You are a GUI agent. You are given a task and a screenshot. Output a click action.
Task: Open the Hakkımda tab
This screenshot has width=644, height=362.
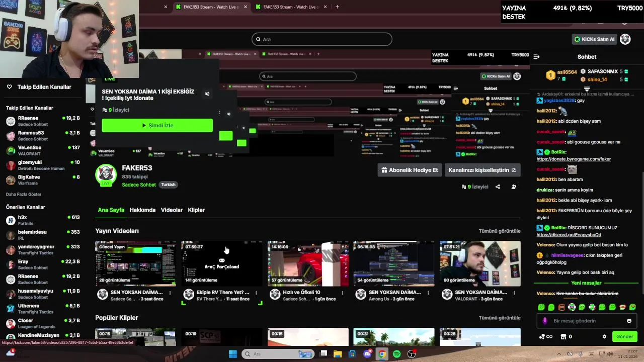tap(142, 210)
